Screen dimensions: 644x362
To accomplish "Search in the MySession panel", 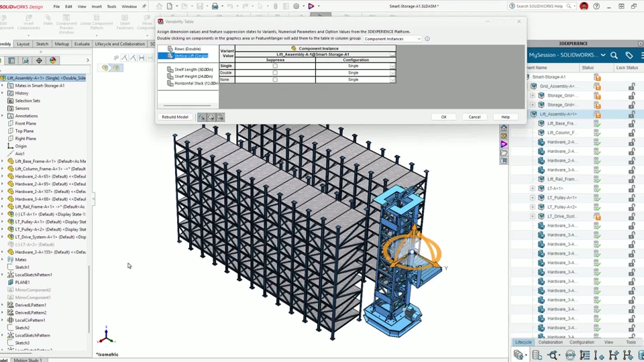I will (x=614, y=55).
